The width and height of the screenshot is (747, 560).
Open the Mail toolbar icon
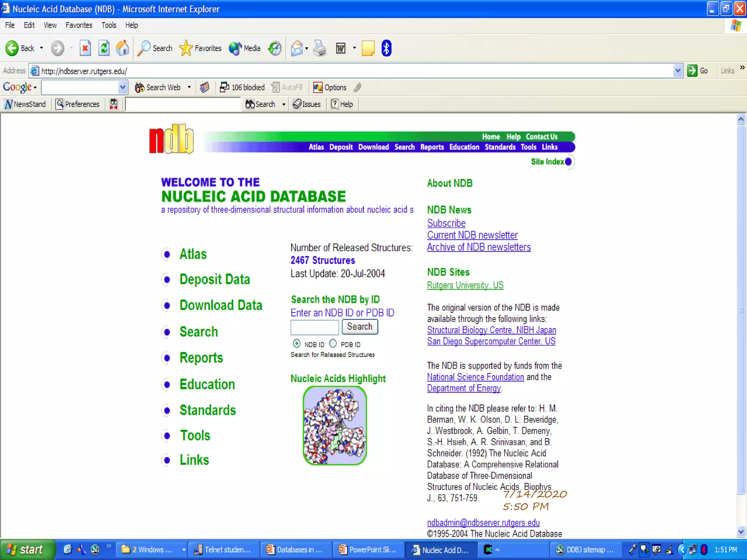(x=297, y=48)
